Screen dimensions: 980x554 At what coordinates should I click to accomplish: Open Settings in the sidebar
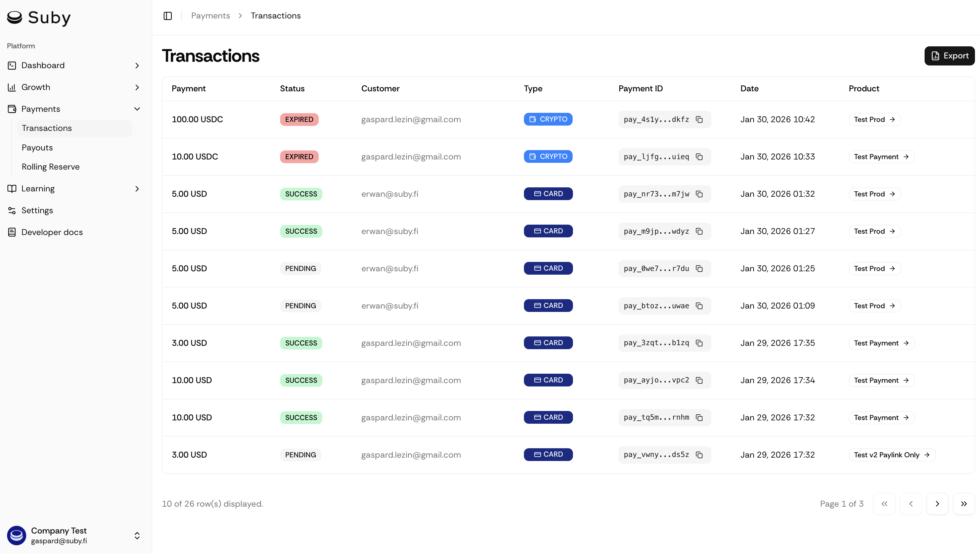pyautogui.click(x=37, y=211)
